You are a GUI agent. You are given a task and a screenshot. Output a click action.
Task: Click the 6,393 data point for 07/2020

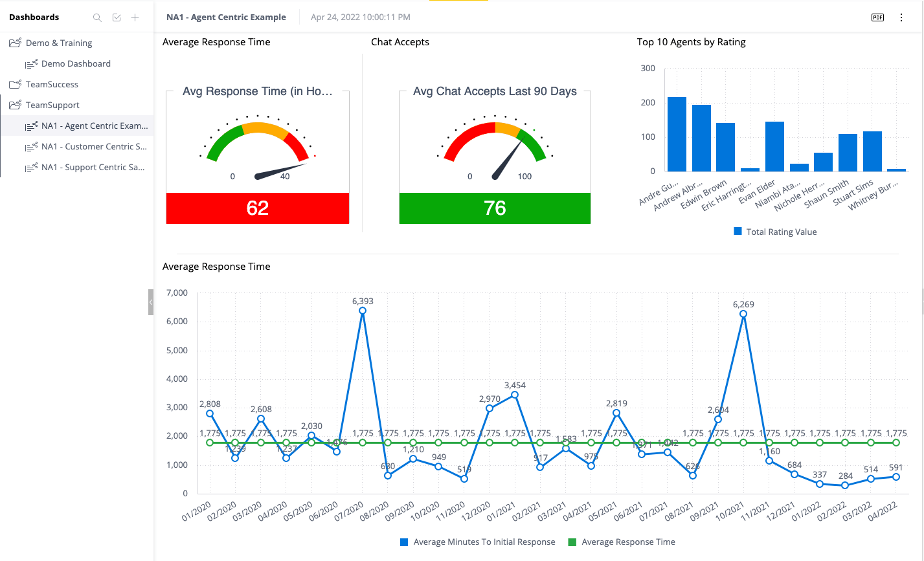pyautogui.click(x=363, y=311)
